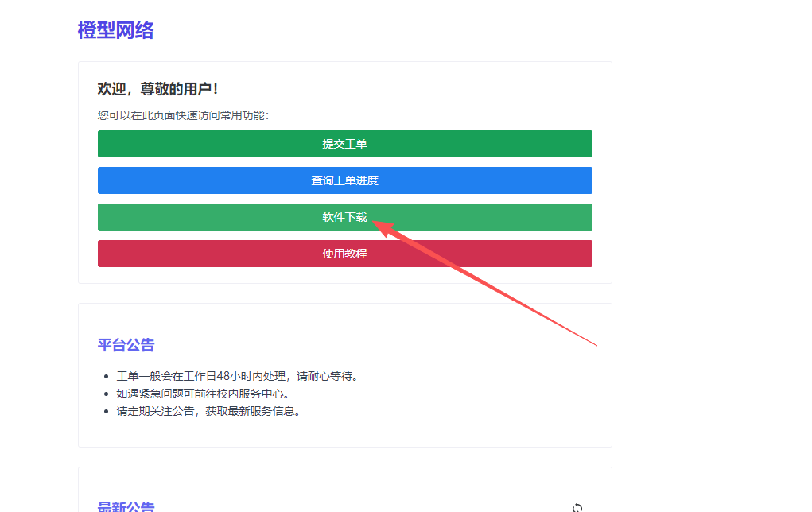Click the green 提交工单 button
The image size is (812, 512).
[344, 144]
